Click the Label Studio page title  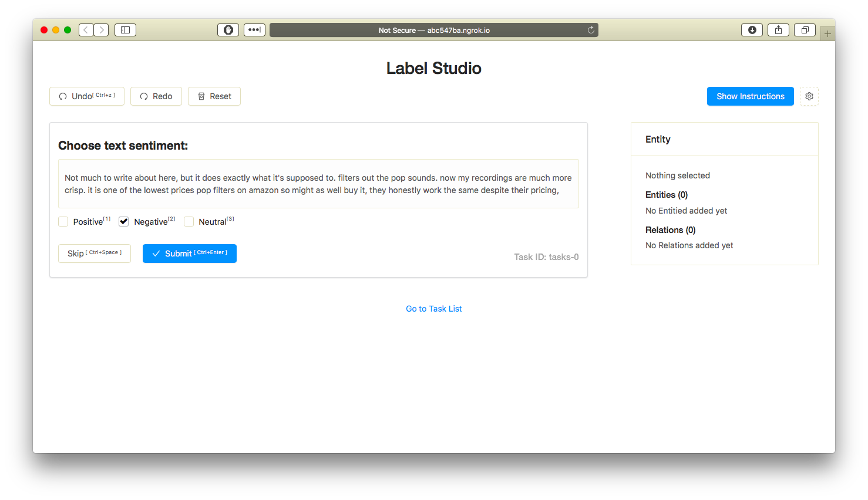point(434,68)
